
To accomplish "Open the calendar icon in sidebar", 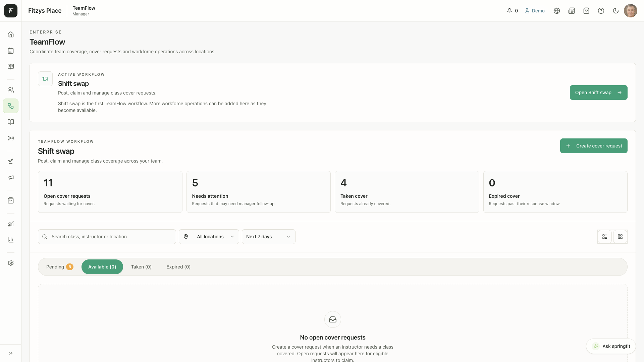I will point(11,51).
